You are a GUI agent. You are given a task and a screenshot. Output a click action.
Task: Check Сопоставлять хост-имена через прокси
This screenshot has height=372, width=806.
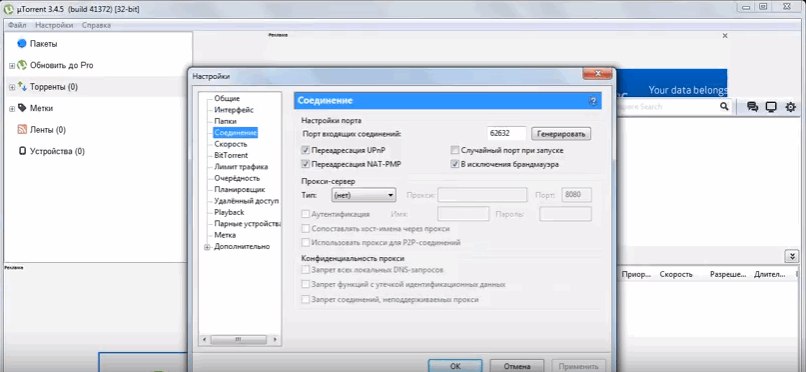coord(305,228)
